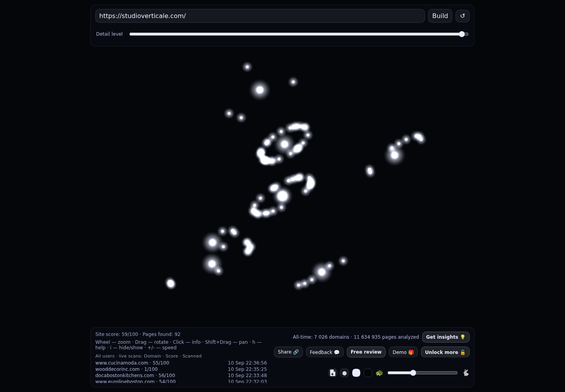The width and height of the screenshot is (565, 392).
Task: Click the rabbit fast-speed icon
Action: tap(466, 373)
